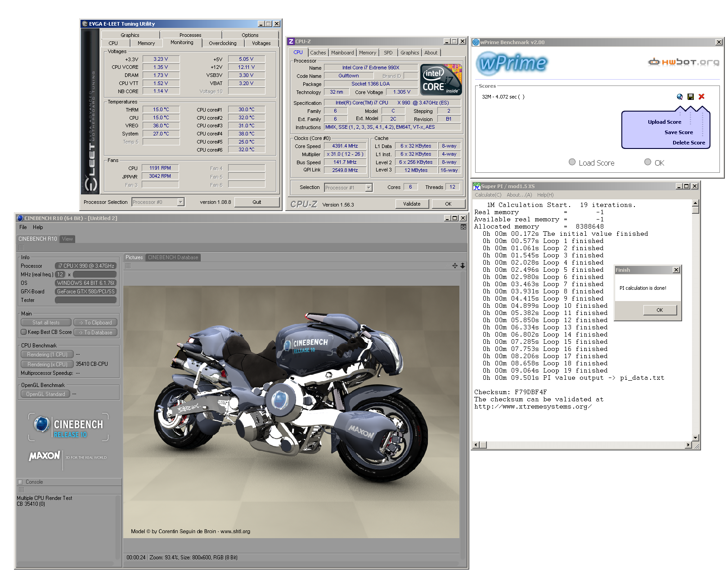Click the Intel Core i7 inside logo in CPU-Z
The height and width of the screenshot is (571, 728).
click(x=441, y=80)
